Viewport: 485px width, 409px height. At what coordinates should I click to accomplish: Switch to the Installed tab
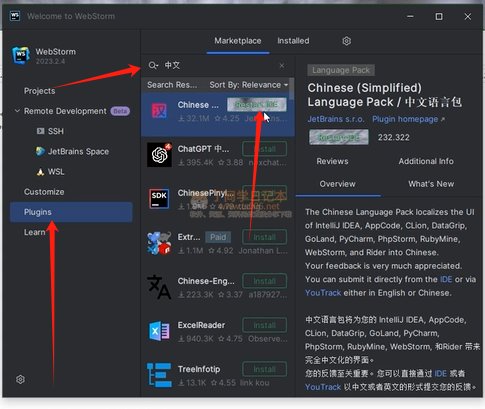(x=293, y=41)
